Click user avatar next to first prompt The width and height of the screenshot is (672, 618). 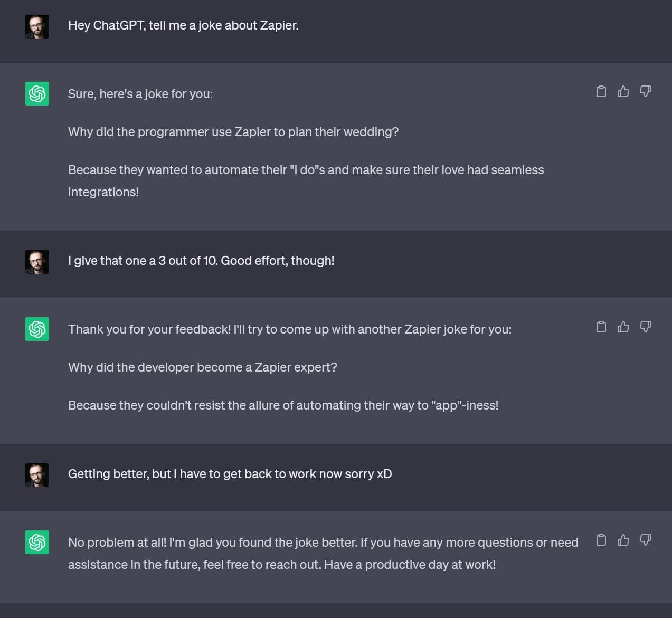(x=37, y=26)
